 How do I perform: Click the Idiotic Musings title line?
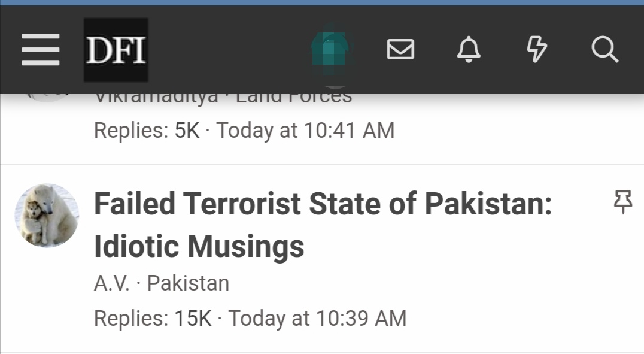pos(199,246)
